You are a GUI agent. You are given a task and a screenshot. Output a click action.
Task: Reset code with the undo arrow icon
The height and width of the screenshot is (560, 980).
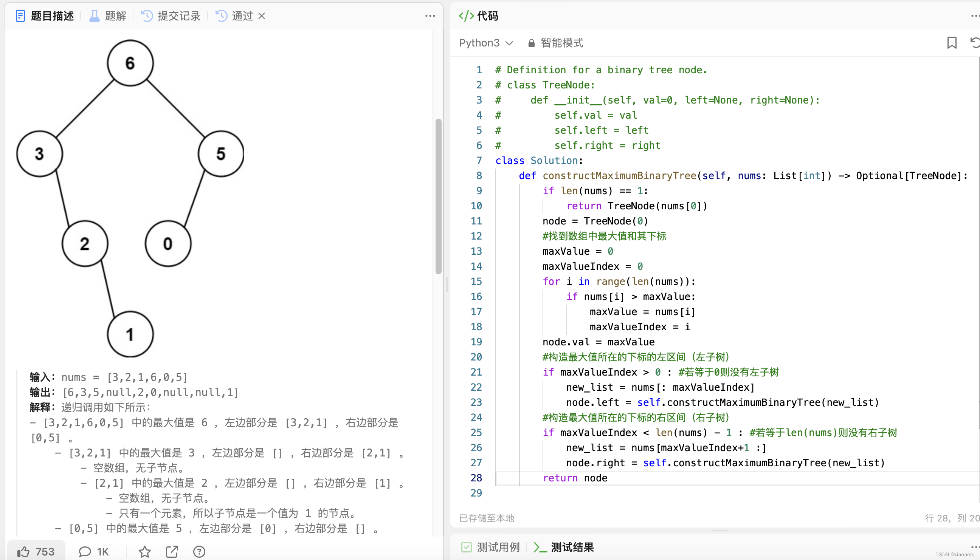click(x=975, y=43)
